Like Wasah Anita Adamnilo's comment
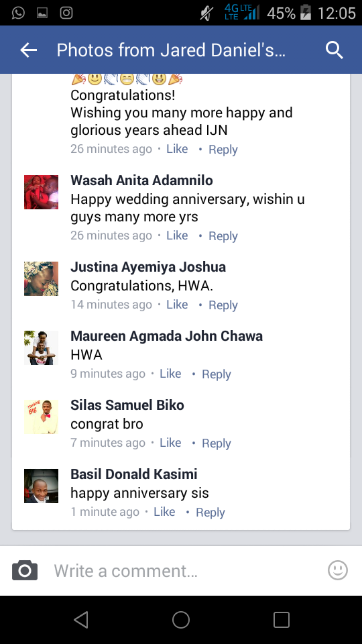Viewport: 362px width, 644px height. [x=177, y=235]
